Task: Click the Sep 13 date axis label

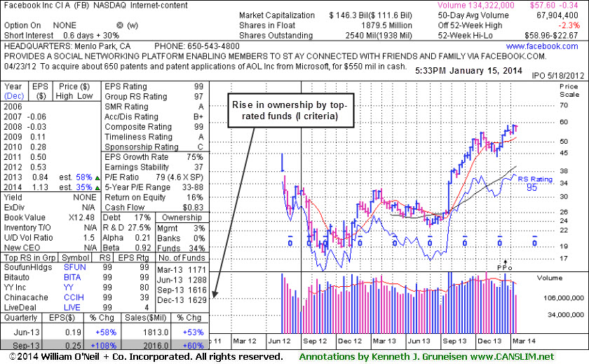Action: click(454, 341)
